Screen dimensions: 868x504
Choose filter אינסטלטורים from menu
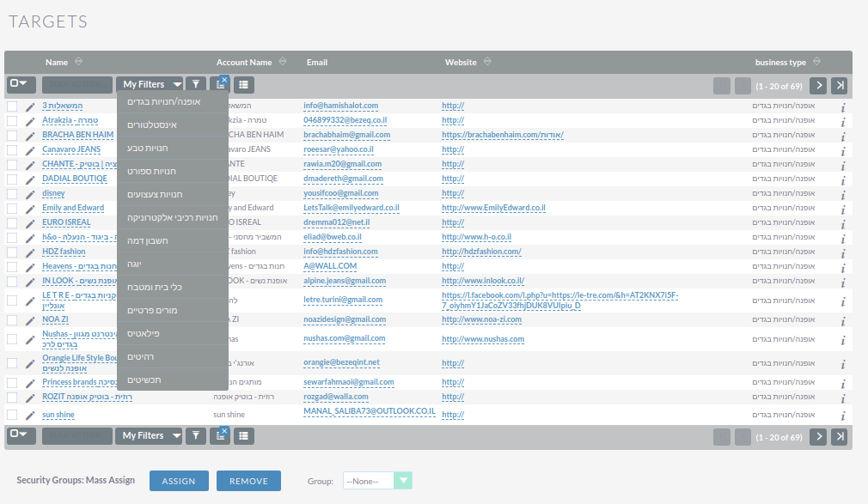(x=173, y=125)
